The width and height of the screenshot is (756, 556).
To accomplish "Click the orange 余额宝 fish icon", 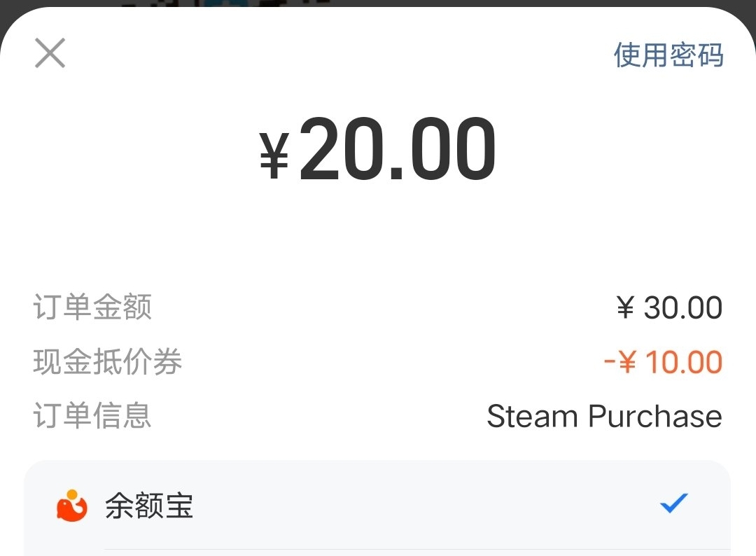I will (71, 506).
